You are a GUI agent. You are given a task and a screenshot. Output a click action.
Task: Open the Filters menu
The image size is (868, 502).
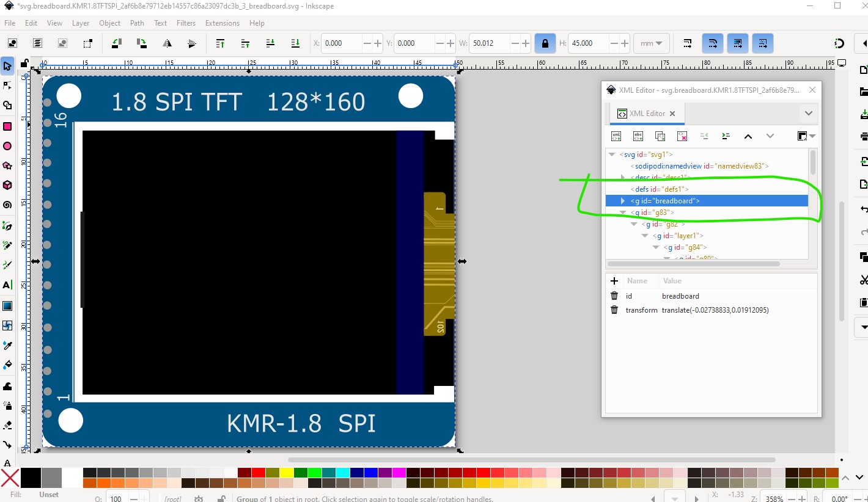coord(186,23)
